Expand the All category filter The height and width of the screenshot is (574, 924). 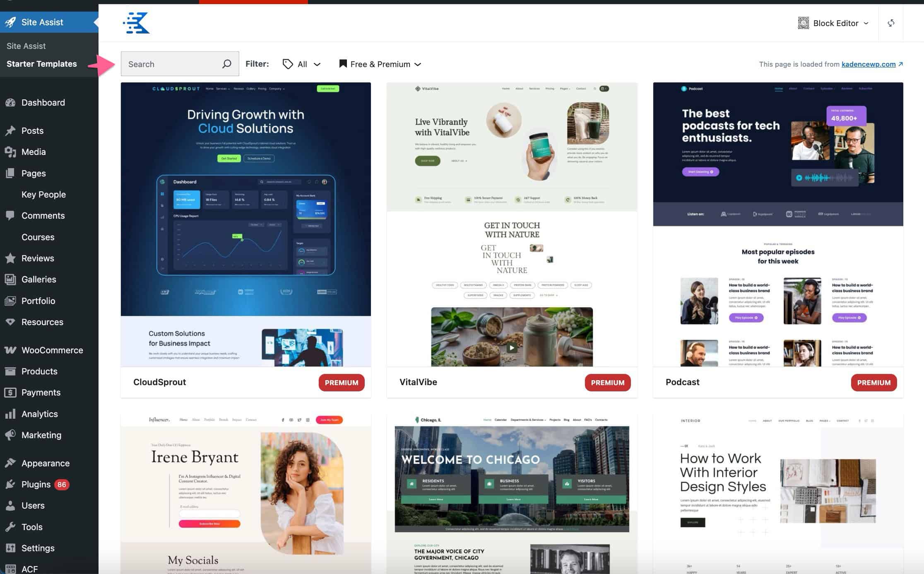pos(301,64)
